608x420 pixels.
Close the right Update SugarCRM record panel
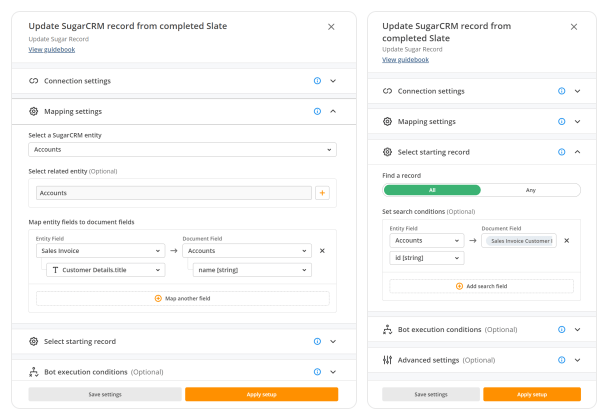pyautogui.click(x=574, y=27)
